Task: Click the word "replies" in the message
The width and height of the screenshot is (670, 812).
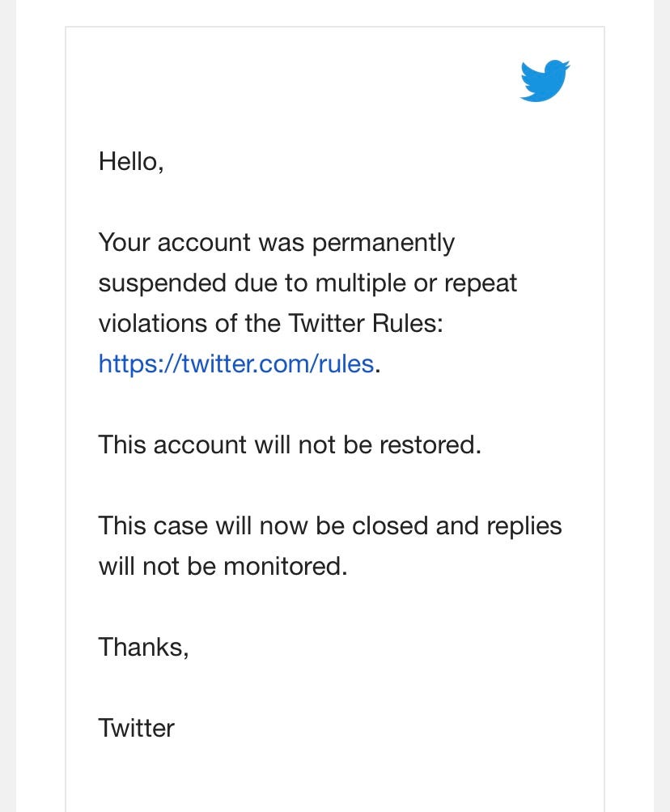Action: click(x=524, y=525)
